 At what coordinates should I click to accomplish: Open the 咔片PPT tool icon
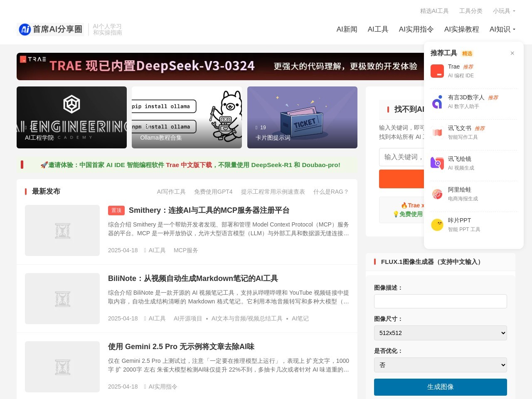point(437,225)
